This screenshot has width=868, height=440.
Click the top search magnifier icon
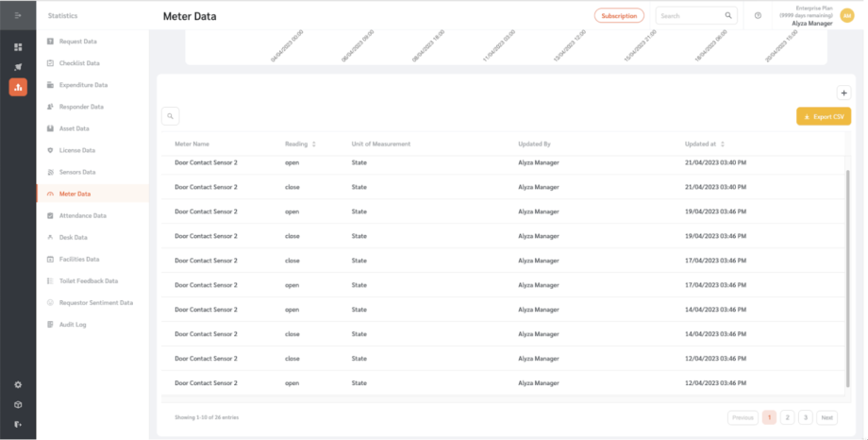(728, 15)
